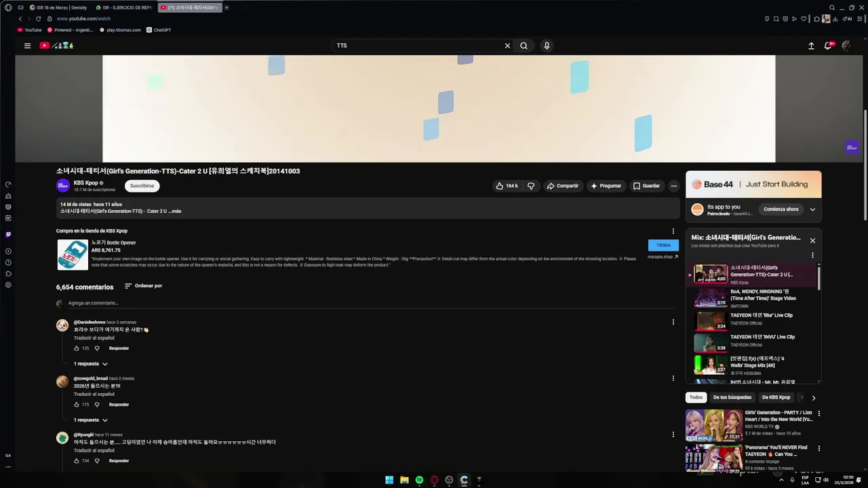
Task: Save video with Guardar button
Action: (x=646, y=186)
